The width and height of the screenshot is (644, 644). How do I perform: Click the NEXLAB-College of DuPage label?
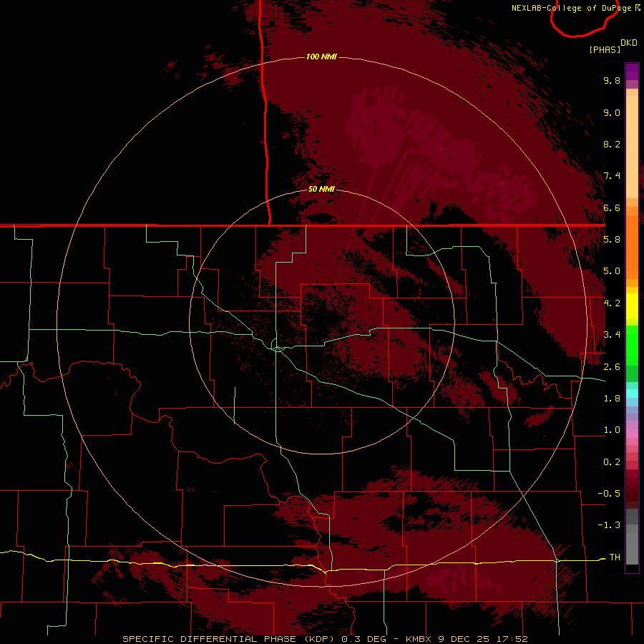tap(575, 8)
